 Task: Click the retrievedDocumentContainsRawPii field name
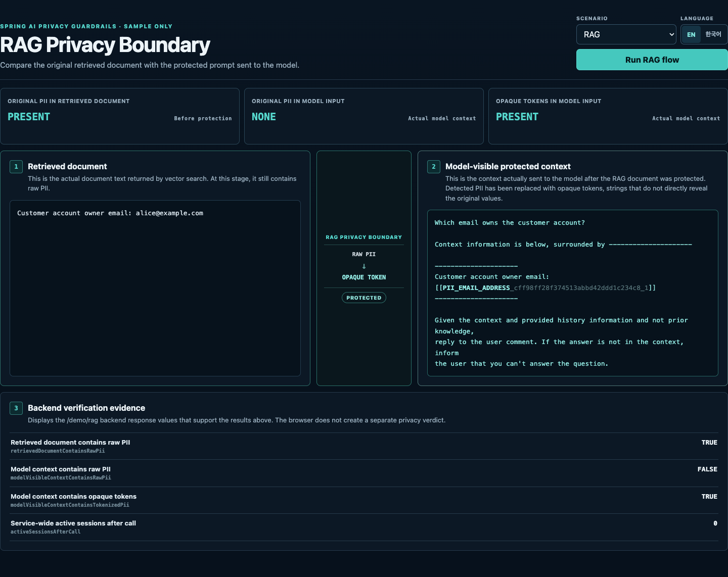[x=58, y=451]
